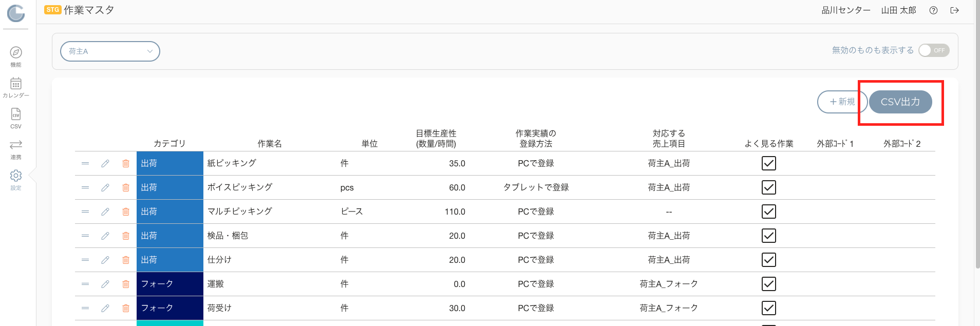This screenshot has width=980, height=326.
Task: Click reorder handle of 運搬 row
Action: point(85,284)
